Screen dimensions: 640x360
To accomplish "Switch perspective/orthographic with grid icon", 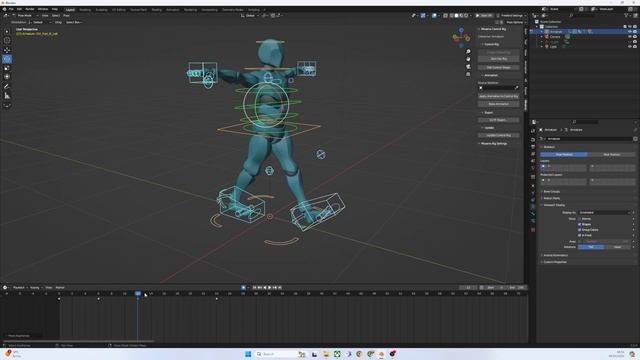I will coord(468,74).
